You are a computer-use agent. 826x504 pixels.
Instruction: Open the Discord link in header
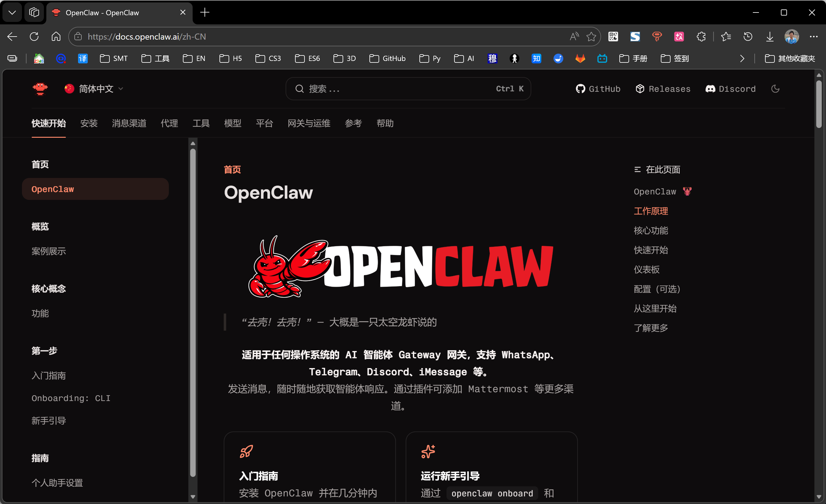pos(731,89)
